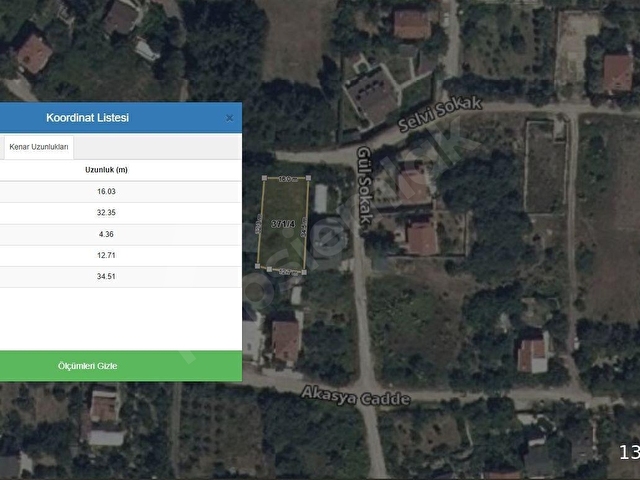Click the Ölçümleri Gizle button
This screenshot has height=480, width=640.
[121, 366]
